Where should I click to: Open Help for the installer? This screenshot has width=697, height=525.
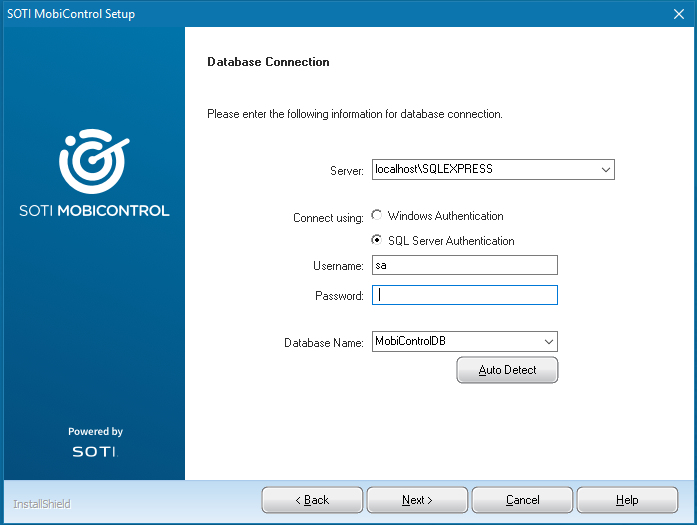[x=627, y=500]
